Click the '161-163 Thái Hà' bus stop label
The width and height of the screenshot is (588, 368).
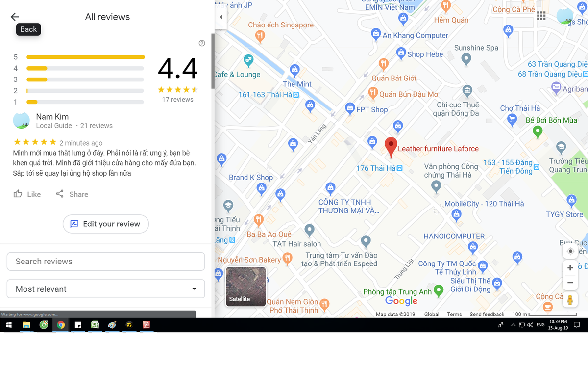tap(265, 95)
